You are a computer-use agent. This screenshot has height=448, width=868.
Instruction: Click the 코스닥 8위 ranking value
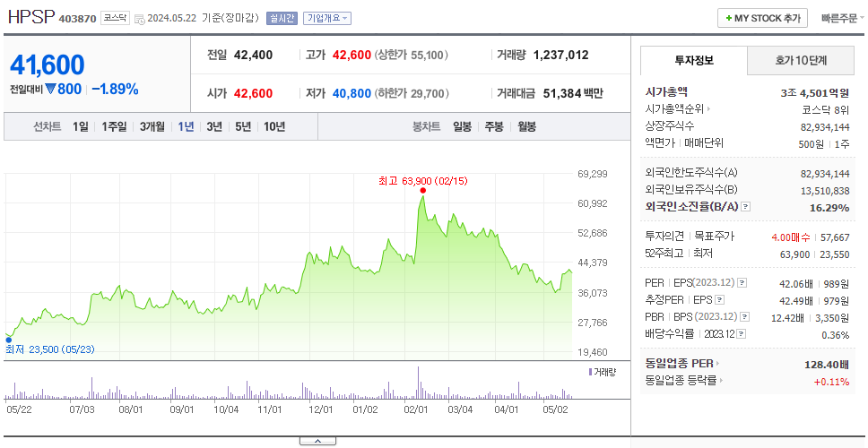826,109
